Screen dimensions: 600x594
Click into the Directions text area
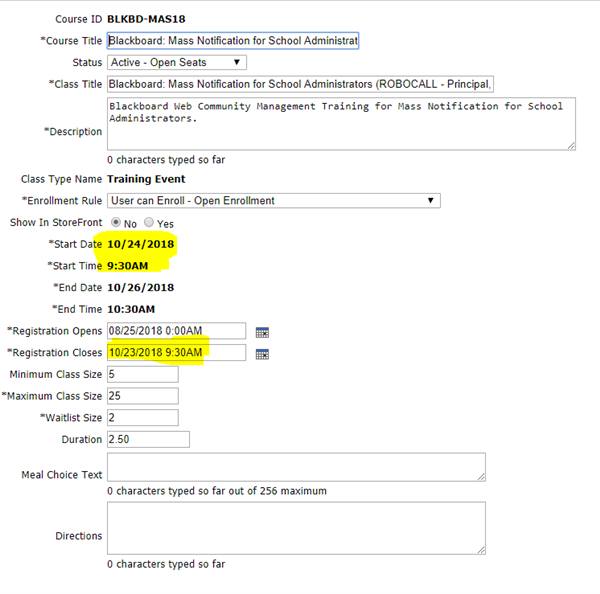296,528
